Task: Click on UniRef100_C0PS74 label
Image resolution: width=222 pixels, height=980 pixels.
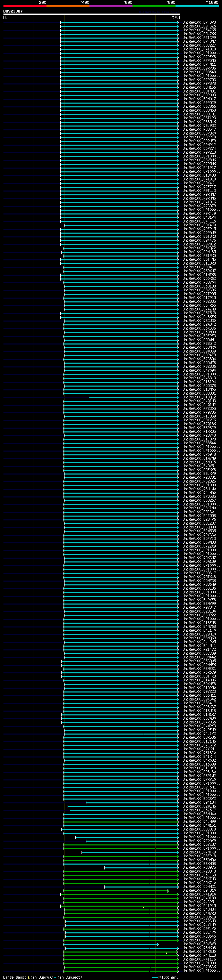Action: tap(199, 149)
